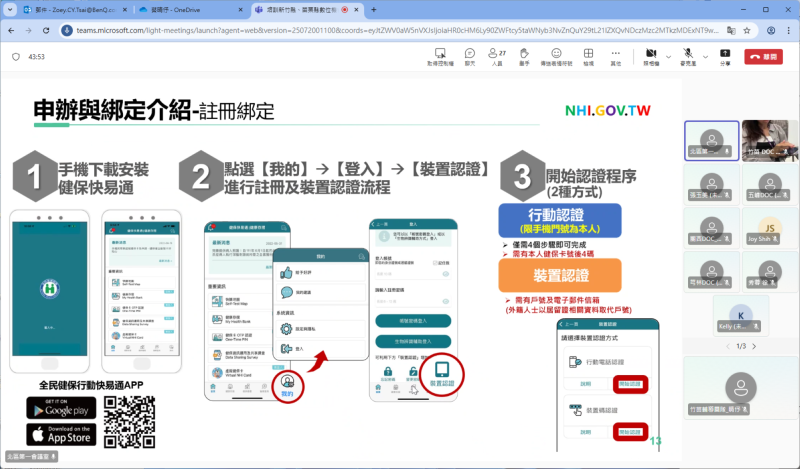Focus the teams.microsoft.com address bar

(397, 31)
